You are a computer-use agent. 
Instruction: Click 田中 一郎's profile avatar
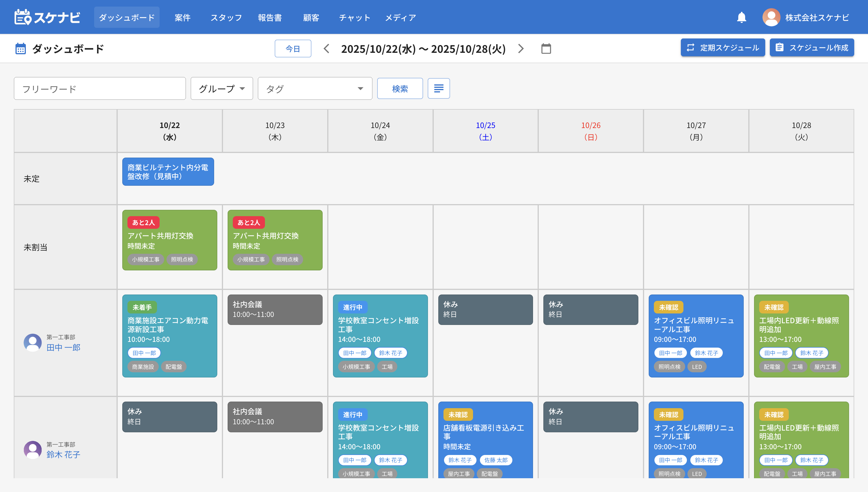[33, 343]
